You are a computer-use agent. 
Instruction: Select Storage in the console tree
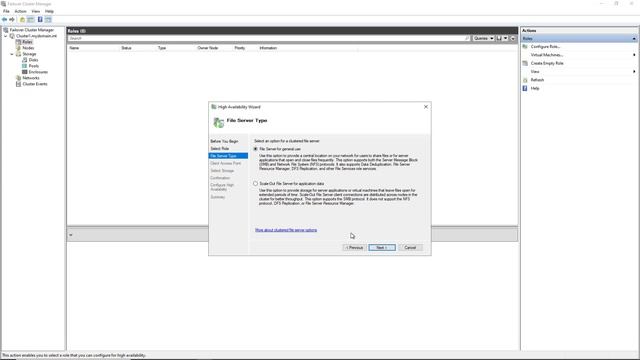point(29,54)
